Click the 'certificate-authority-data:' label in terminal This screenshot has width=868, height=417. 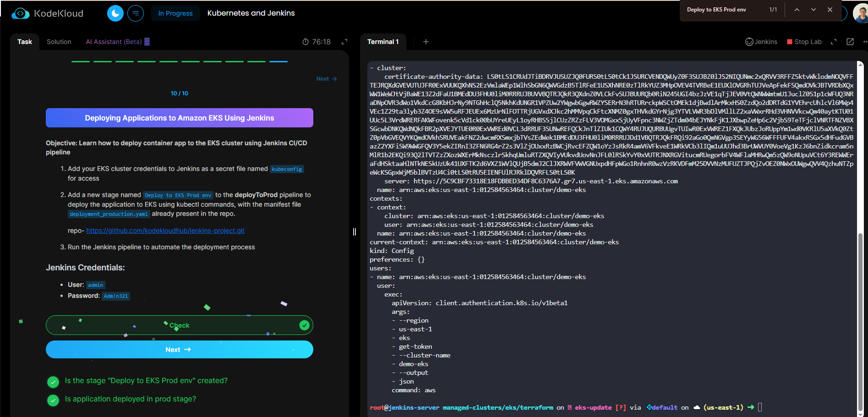(x=433, y=77)
